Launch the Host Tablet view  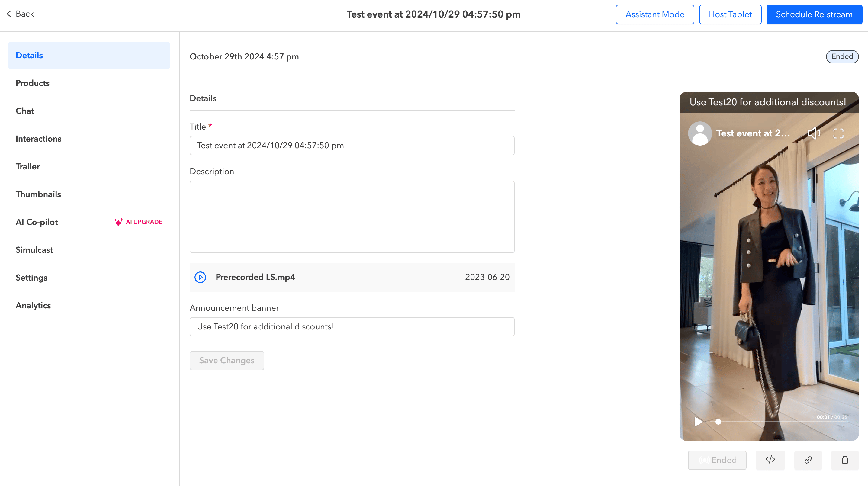(x=730, y=14)
